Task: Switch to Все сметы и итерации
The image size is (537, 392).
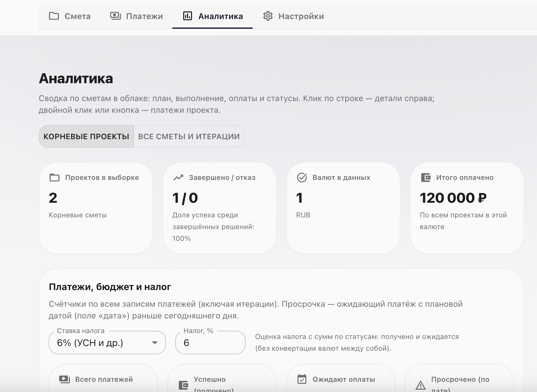Action: pyautogui.click(x=189, y=137)
